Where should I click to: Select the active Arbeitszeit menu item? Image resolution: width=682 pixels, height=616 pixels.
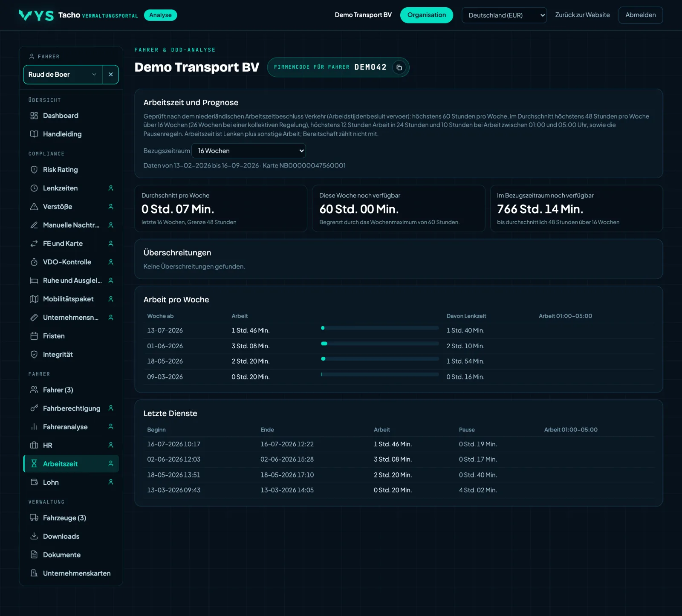coord(71,464)
